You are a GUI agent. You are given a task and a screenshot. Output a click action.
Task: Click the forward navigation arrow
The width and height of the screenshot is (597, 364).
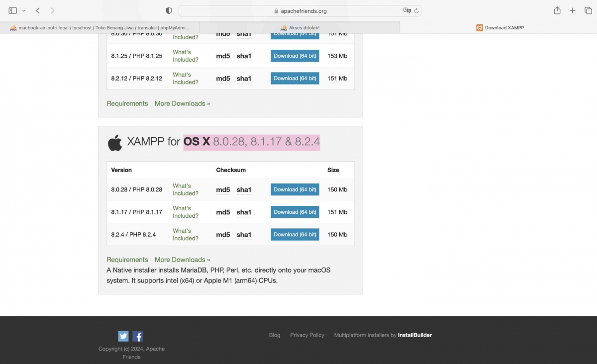53,10
